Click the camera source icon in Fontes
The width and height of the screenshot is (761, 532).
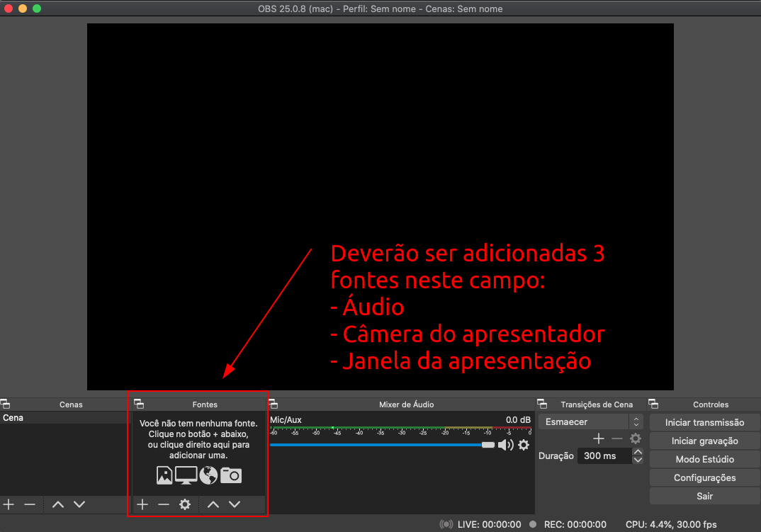coord(231,475)
